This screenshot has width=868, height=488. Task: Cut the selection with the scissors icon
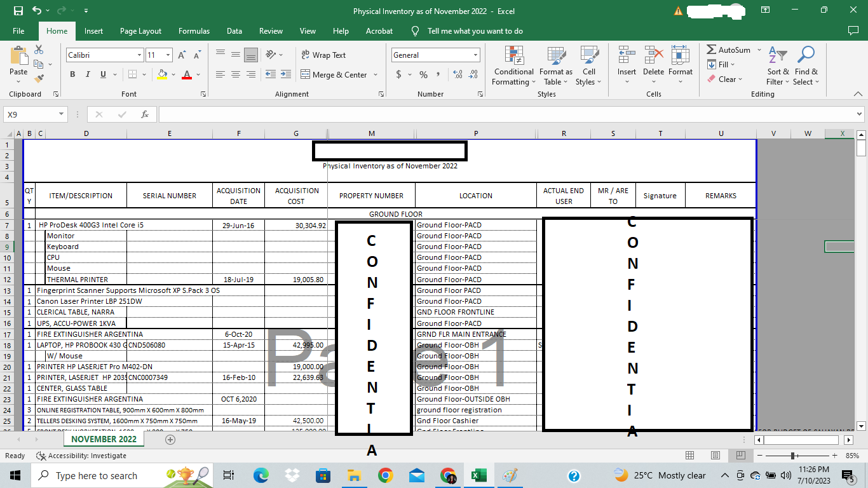coord(39,50)
